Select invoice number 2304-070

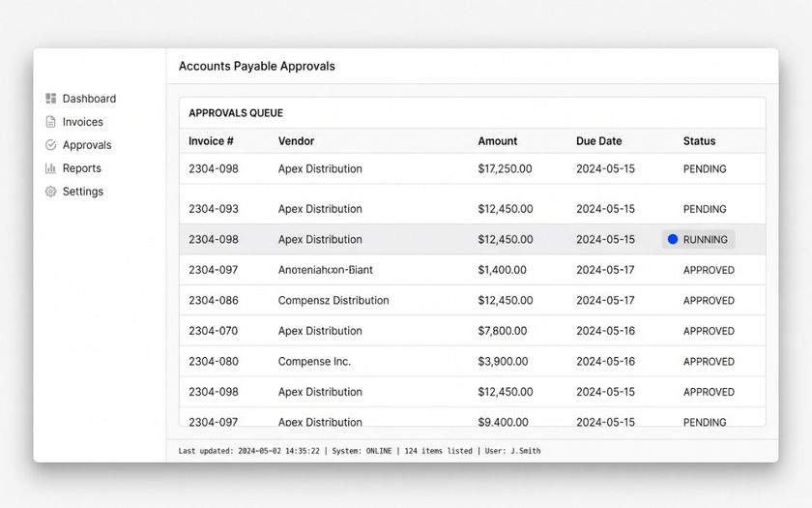[x=214, y=331]
